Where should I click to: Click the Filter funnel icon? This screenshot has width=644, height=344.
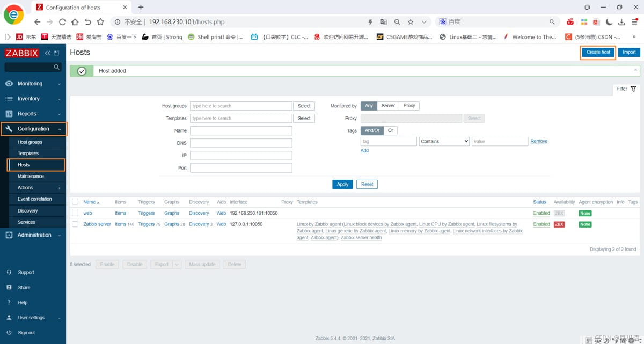point(633,89)
